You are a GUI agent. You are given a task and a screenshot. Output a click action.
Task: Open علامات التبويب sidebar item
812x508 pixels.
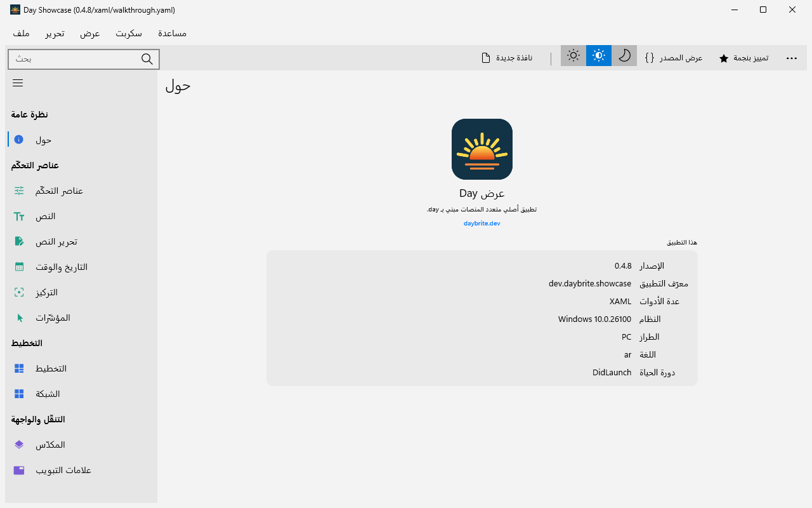coord(81,470)
